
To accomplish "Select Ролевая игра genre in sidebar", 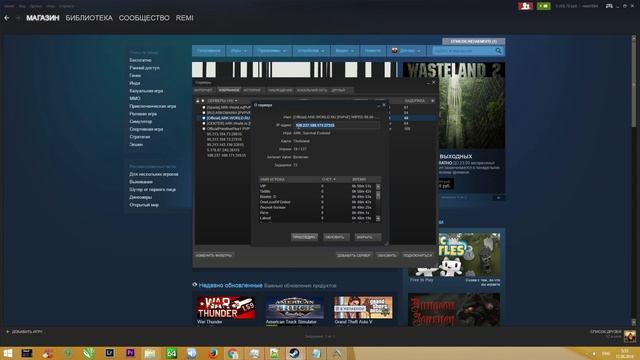I will pyautogui.click(x=143, y=114).
